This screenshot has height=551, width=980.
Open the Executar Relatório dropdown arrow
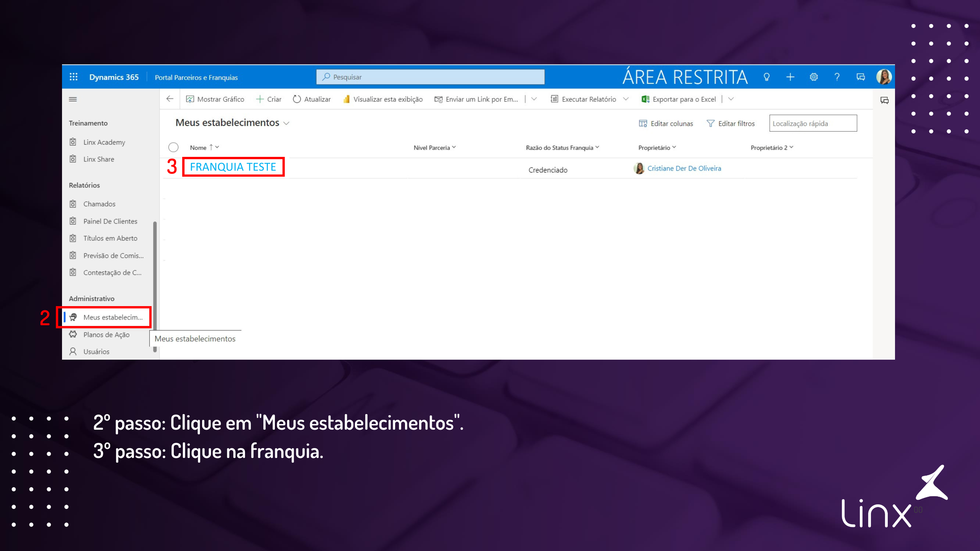point(626,99)
